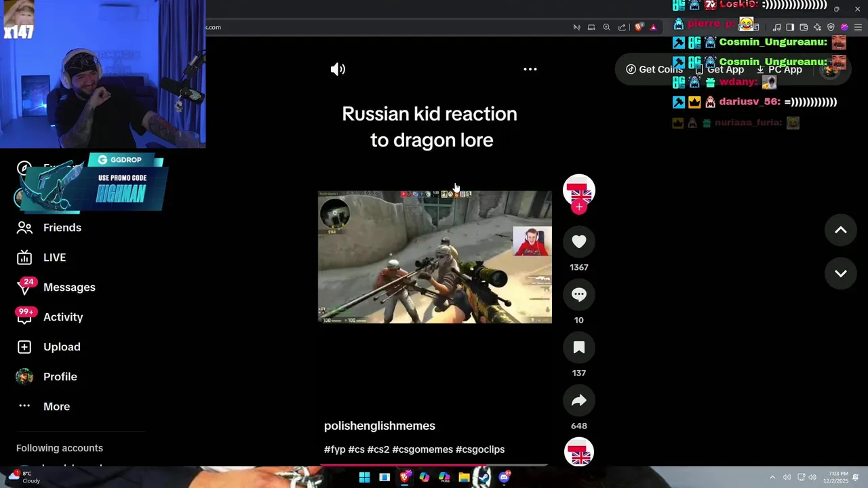Screen dimensions: 868x488
Task: Open Brave VPN shield icon
Action: coord(831,27)
